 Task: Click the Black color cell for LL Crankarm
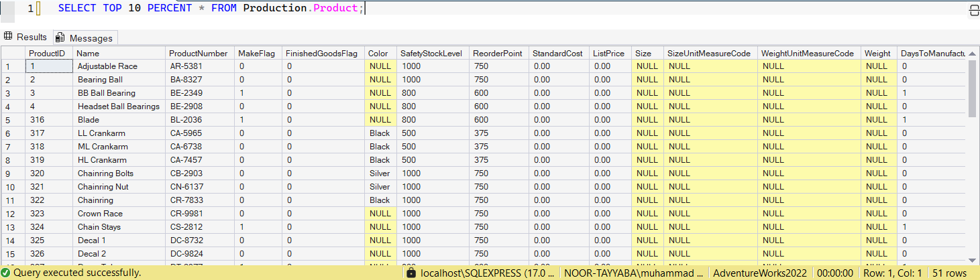tap(380, 133)
